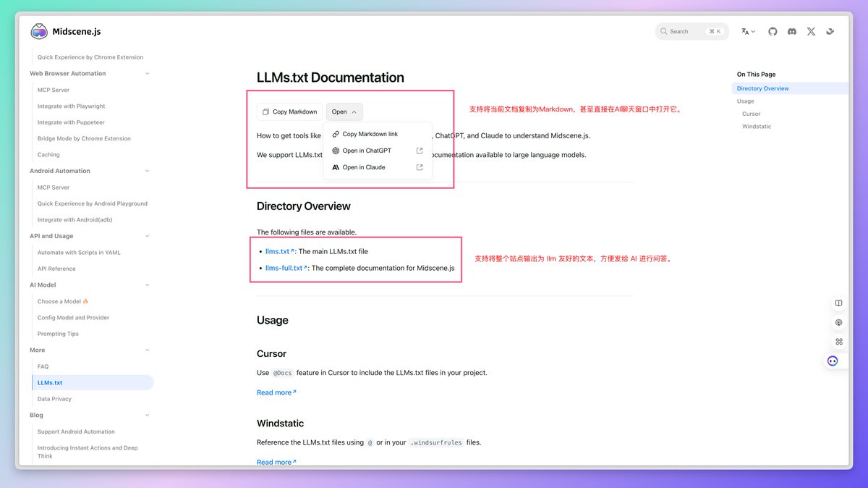This screenshot has width=868, height=488.
Task: Open Integrate with Puppeteer page
Action: pyautogui.click(x=71, y=122)
